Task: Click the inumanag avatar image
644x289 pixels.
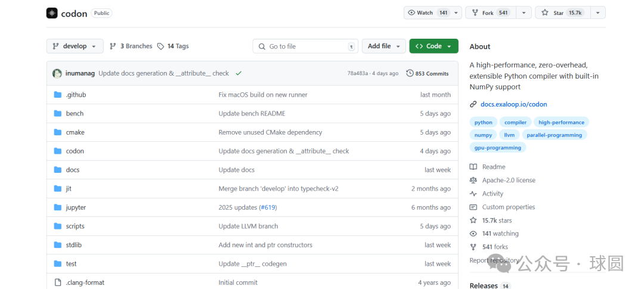Action: coord(57,73)
